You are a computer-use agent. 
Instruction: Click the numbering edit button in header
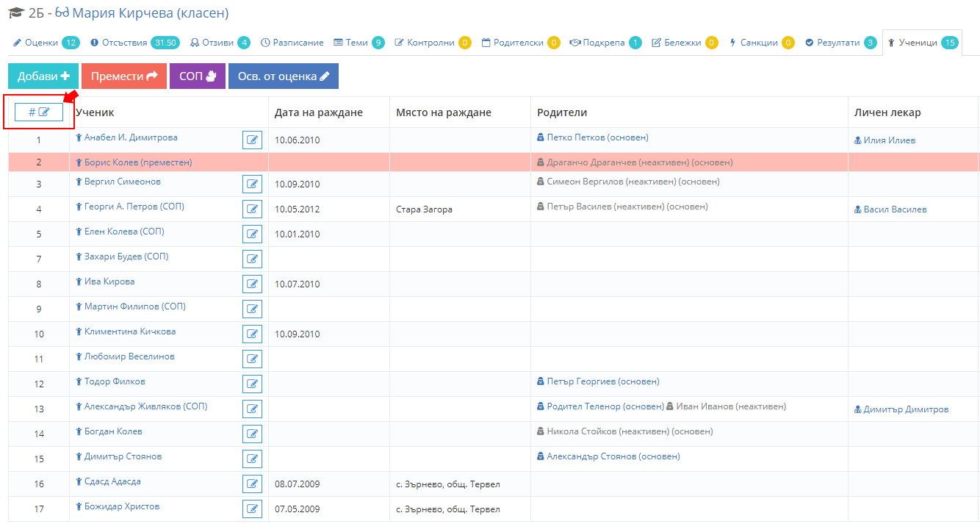39,112
